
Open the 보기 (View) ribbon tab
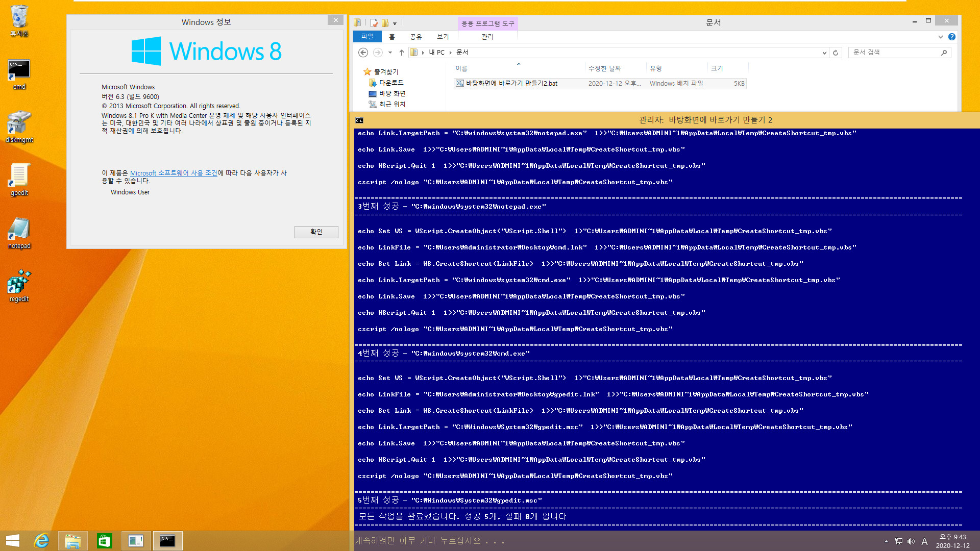coord(443,37)
